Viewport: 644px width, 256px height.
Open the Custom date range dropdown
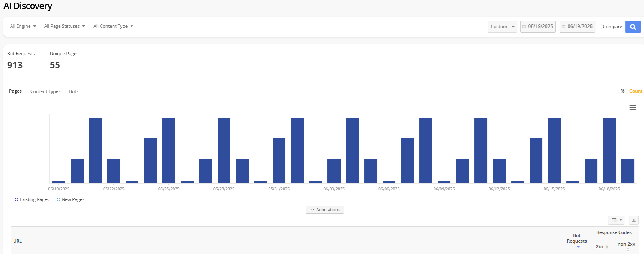[502, 27]
